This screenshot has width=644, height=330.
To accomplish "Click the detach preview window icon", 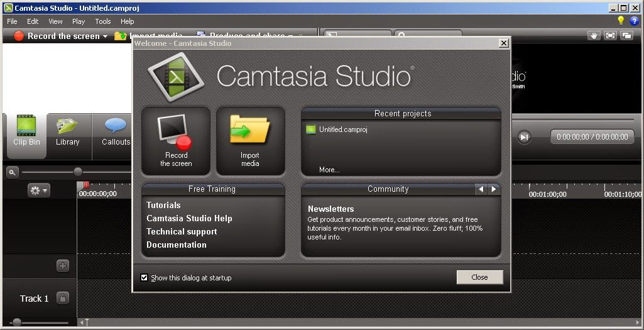I will coord(627,36).
